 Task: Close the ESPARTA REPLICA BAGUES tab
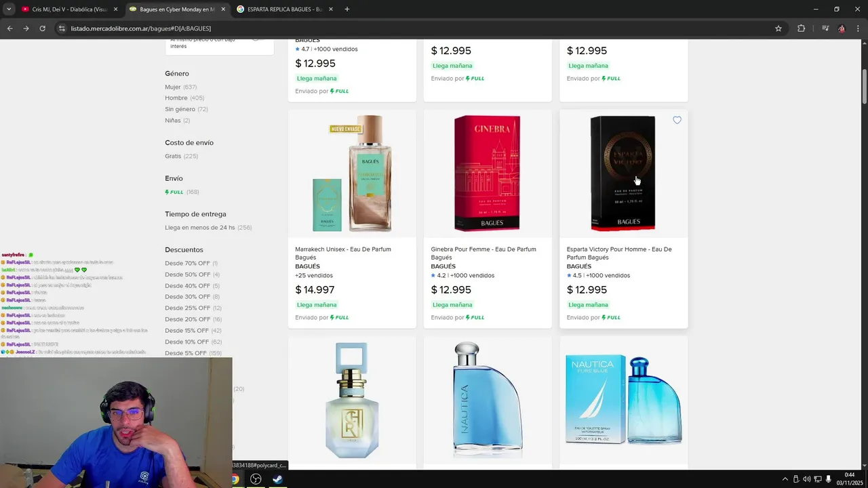330,9
